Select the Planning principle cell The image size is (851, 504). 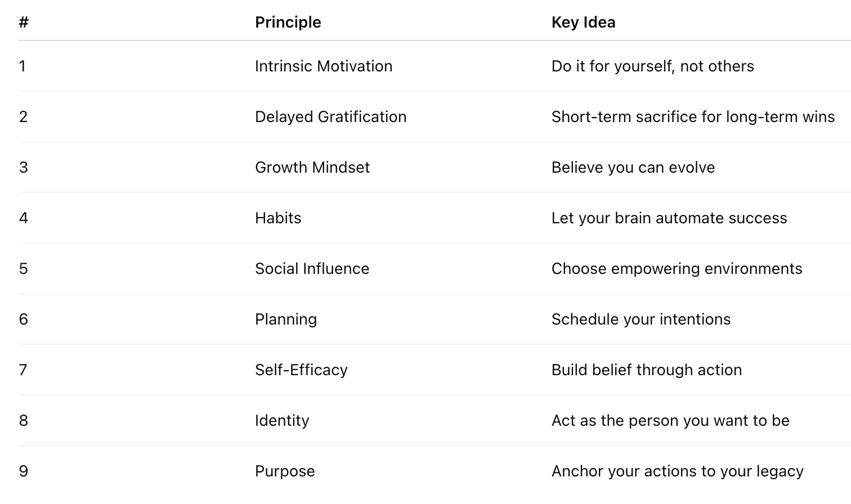coord(286,319)
